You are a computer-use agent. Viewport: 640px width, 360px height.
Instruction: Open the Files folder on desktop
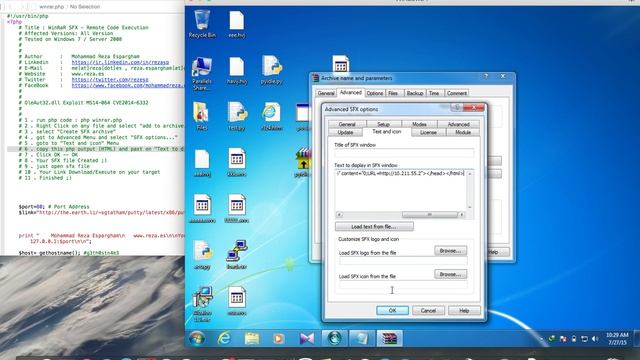coord(202,116)
